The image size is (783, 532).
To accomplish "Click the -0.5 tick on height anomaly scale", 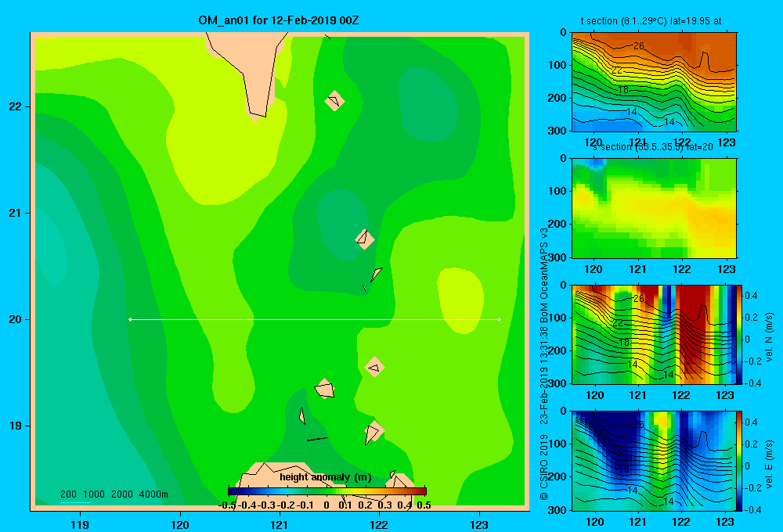I will point(228,505).
